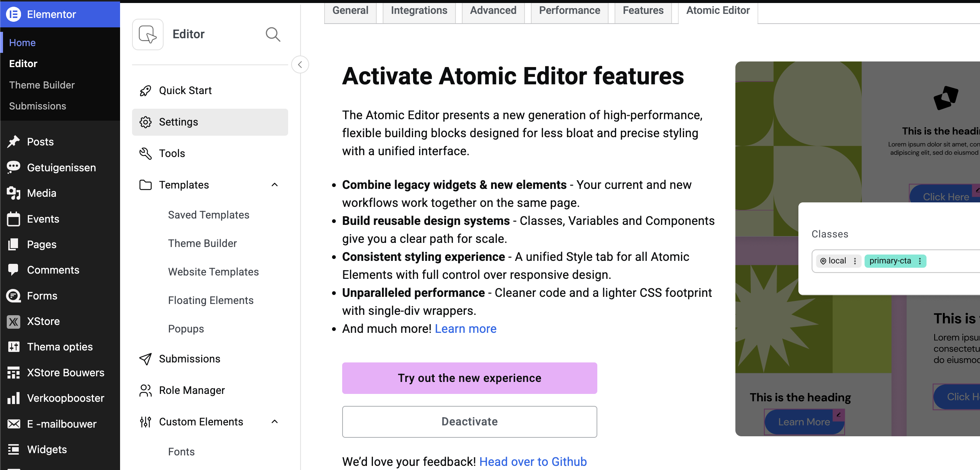Click the Media icon

14,193
